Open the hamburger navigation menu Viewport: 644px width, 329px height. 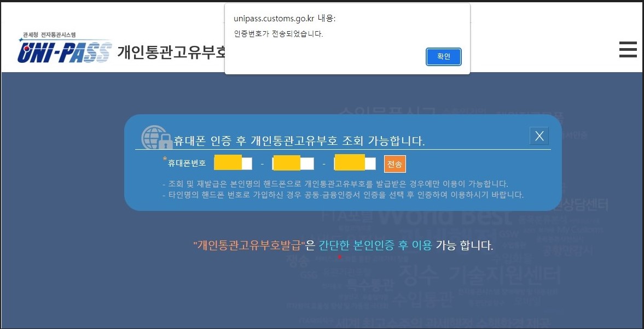(628, 49)
